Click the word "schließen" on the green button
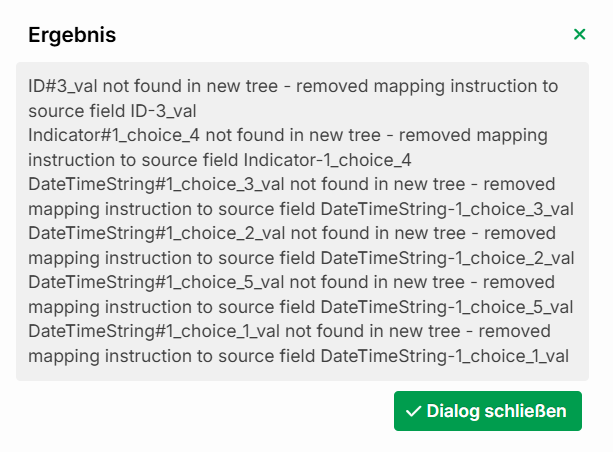Viewport: 613px width, 452px height. click(x=525, y=411)
